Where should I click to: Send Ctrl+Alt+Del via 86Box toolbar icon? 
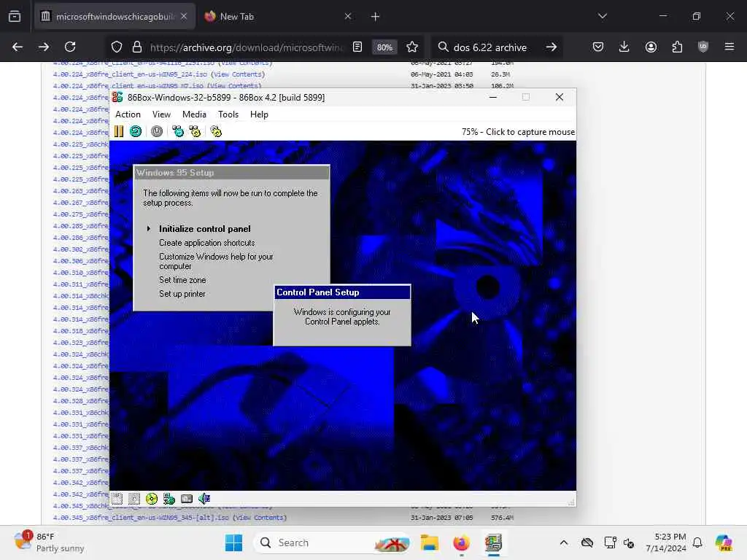[x=178, y=131]
